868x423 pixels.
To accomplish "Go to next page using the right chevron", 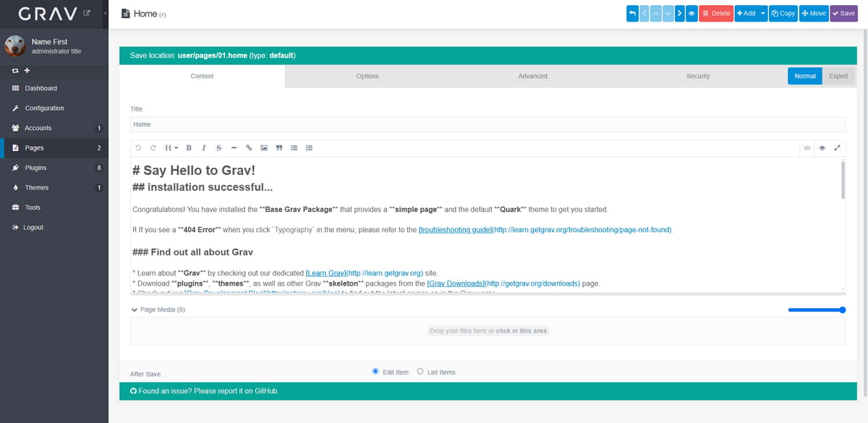I will [x=679, y=13].
